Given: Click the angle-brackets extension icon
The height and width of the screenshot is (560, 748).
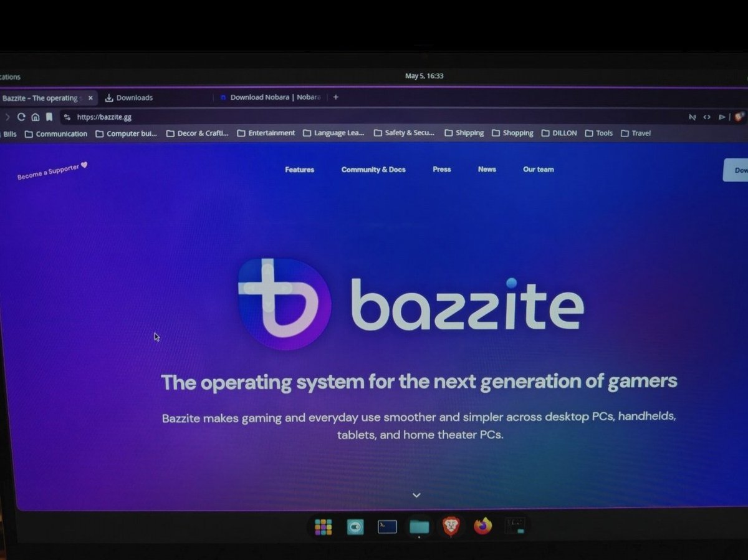Looking at the screenshot, I should point(707,117).
